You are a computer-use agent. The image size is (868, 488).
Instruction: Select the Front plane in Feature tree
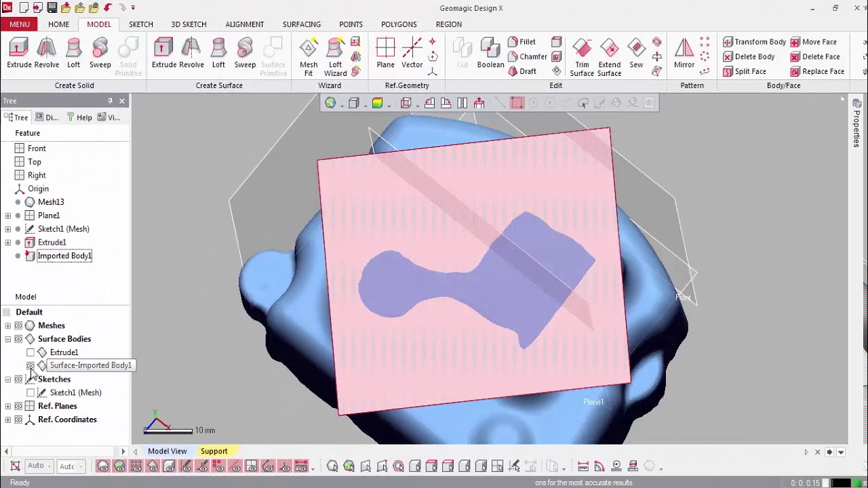point(37,148)
